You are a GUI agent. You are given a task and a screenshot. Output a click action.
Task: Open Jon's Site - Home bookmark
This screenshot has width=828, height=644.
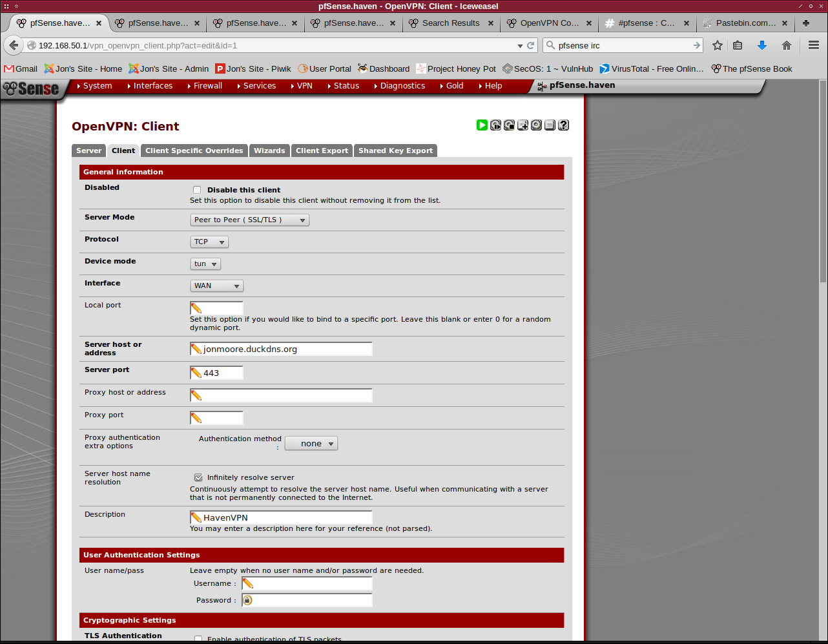coord(83,68)
